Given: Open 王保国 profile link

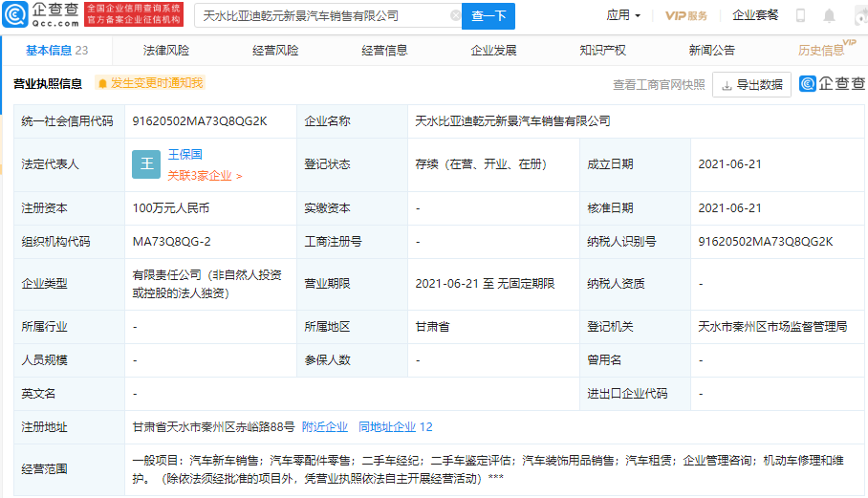Looking at the screenshot, I should click(184, 155).
